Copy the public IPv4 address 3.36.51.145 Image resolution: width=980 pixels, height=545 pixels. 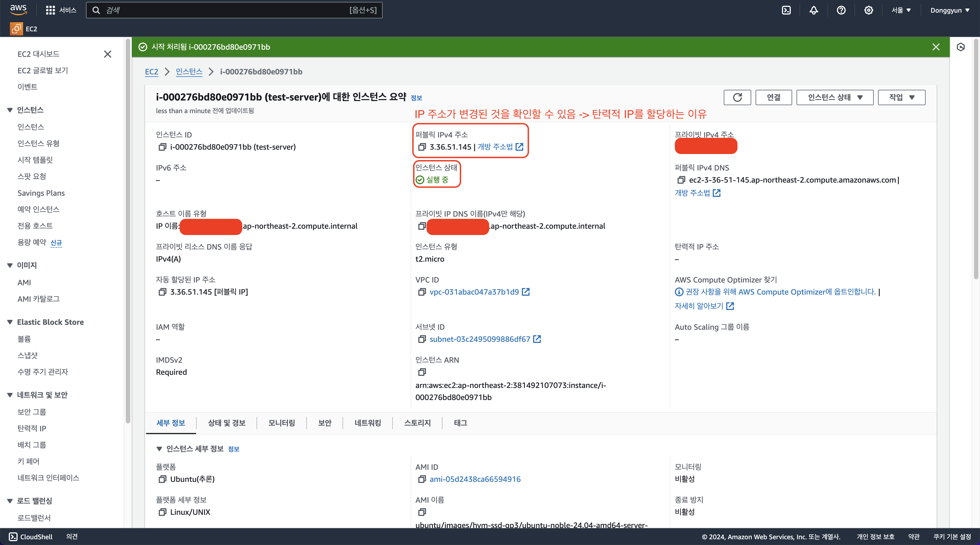click(422, 147)
